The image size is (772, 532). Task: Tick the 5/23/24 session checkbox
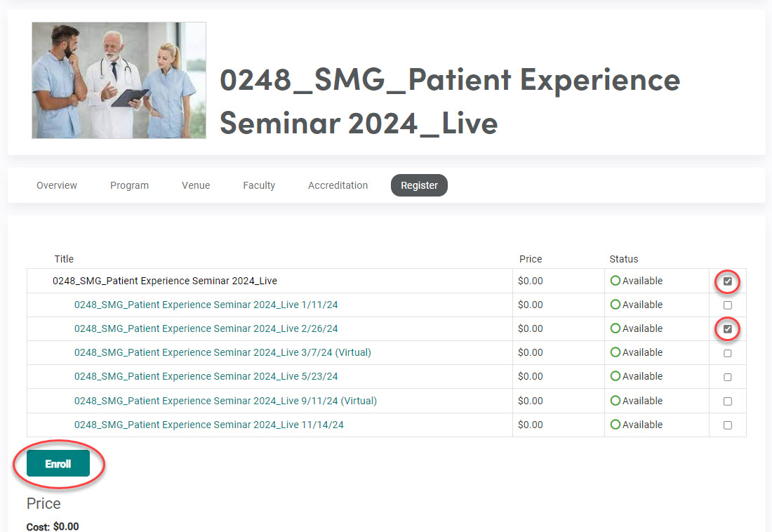click(x=727, y=377)
